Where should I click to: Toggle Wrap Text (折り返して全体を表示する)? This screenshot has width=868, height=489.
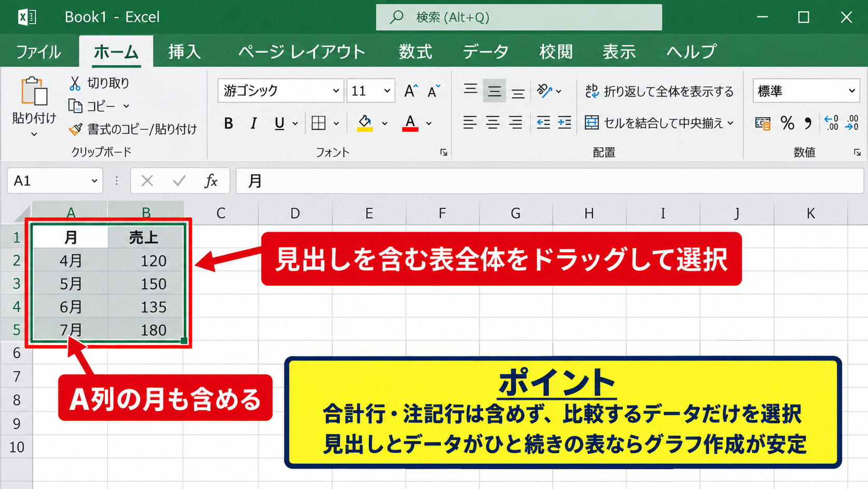659,91
